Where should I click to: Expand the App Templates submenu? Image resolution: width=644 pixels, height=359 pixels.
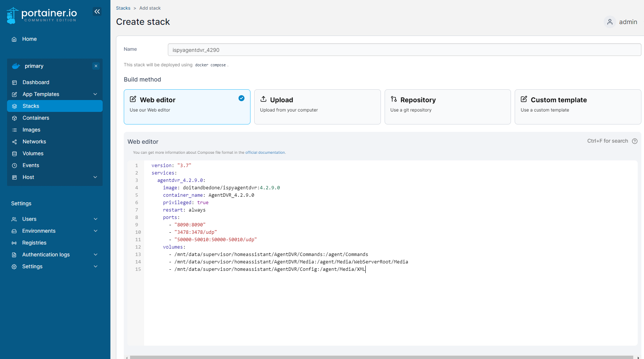coord(95,94)
